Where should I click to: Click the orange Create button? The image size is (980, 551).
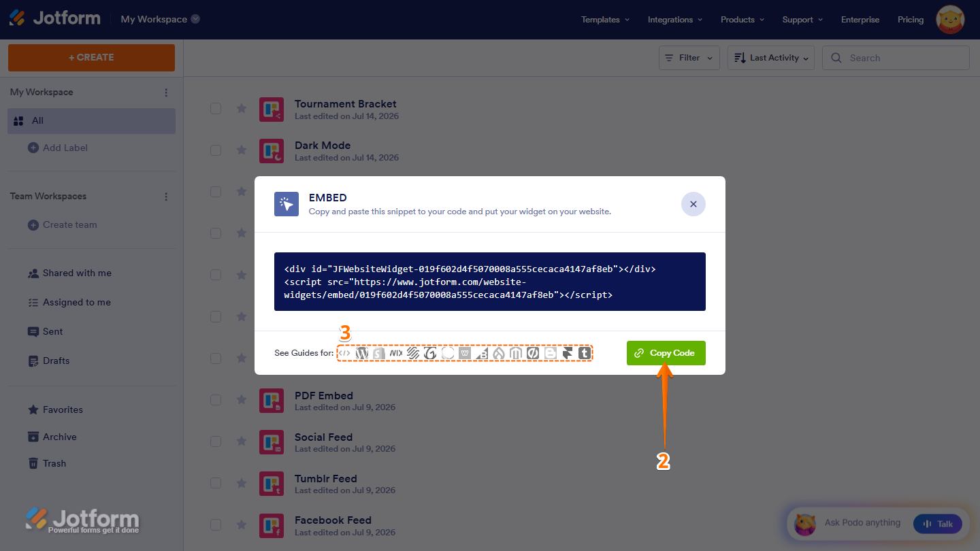[x=91, y=58]
